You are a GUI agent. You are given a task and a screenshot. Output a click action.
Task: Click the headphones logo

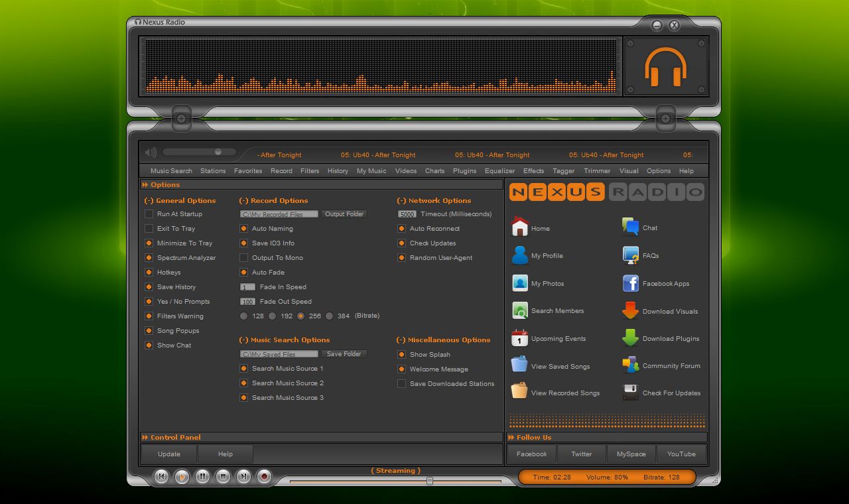(665, 66)
